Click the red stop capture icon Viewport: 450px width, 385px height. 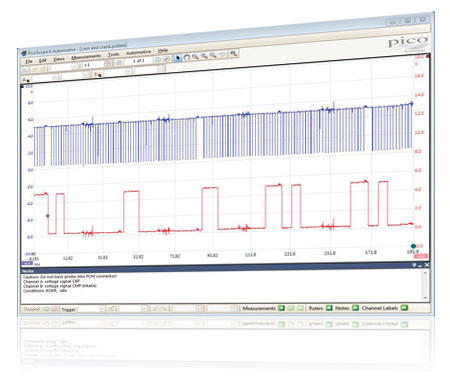pyautogui.click(x=54, y=309)
